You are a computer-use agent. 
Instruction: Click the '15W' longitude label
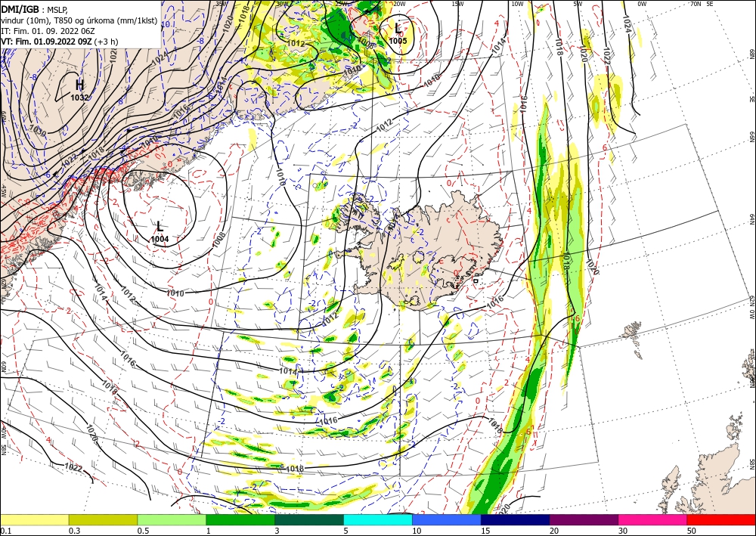(x=458, y=4)
